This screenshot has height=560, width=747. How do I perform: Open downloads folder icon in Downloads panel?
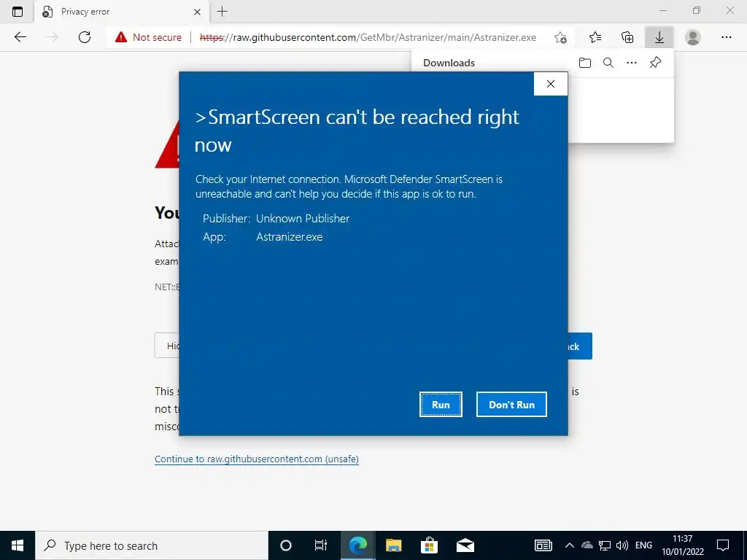[x=585, y=63]
